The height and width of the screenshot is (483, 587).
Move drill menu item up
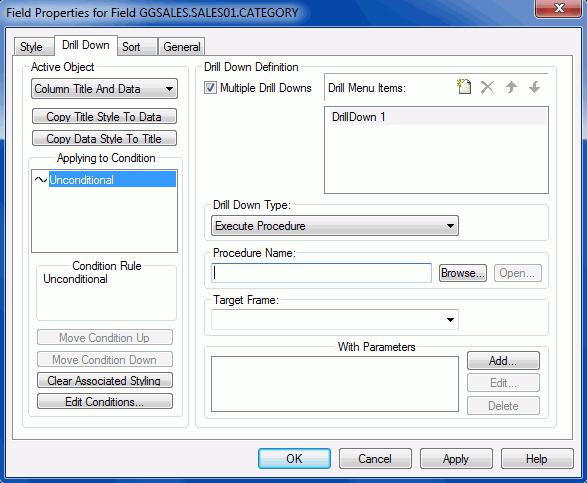(511, 87)
